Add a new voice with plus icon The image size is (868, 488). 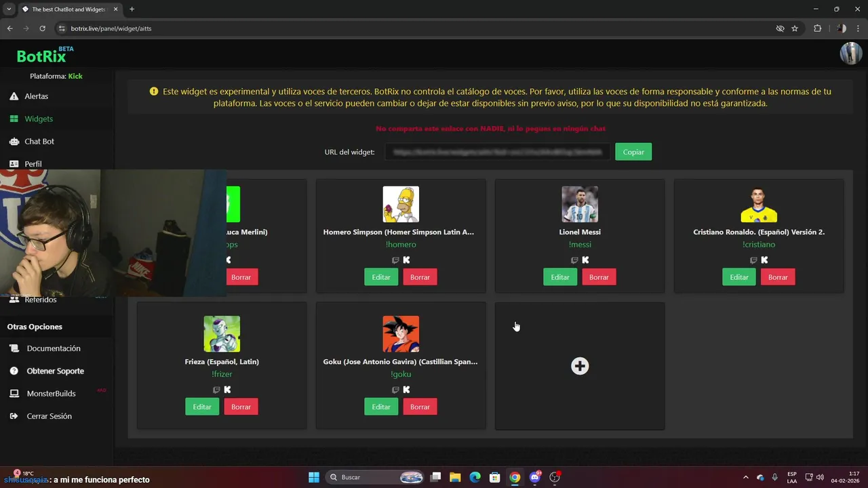[x=580, y=366]
